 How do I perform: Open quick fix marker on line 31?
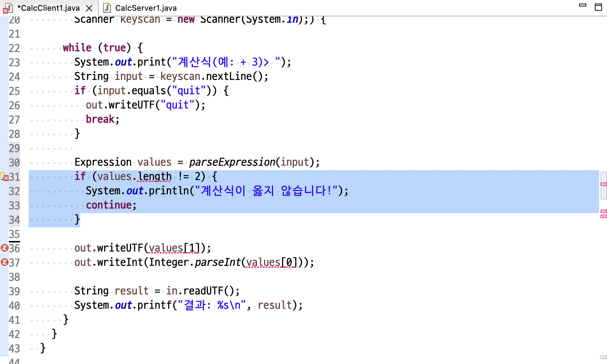[x=4, y=176]
